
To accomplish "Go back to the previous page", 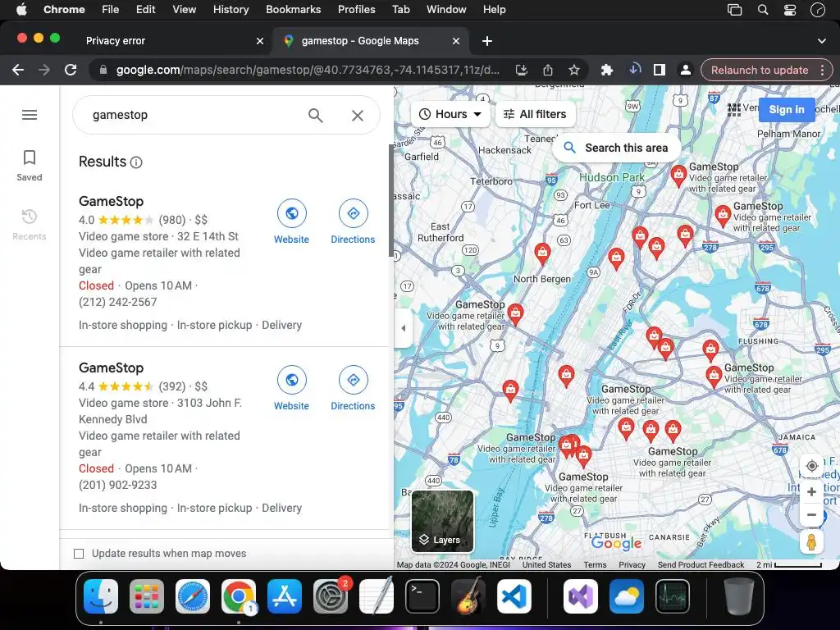I will coord(18,71).
